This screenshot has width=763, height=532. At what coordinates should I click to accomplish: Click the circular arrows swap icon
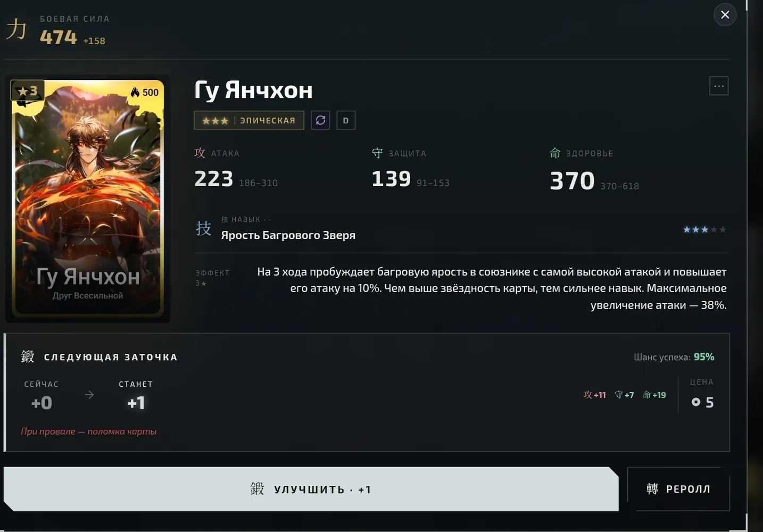(x=320, y=120)
